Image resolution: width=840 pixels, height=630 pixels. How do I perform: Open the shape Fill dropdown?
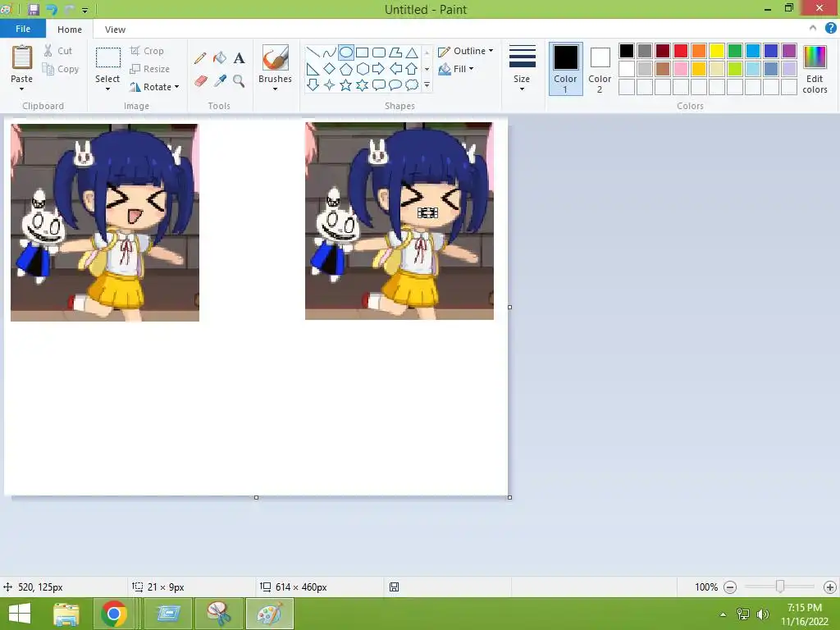tap(456, 69)
